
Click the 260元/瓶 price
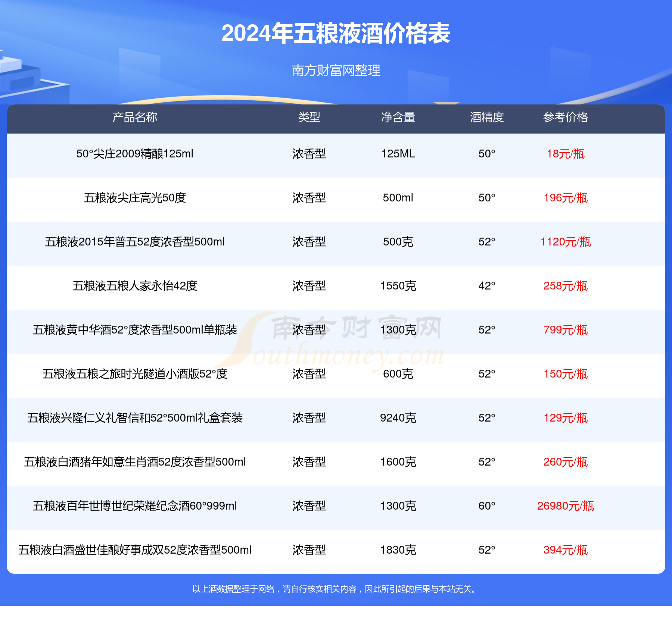click(566, 462)
